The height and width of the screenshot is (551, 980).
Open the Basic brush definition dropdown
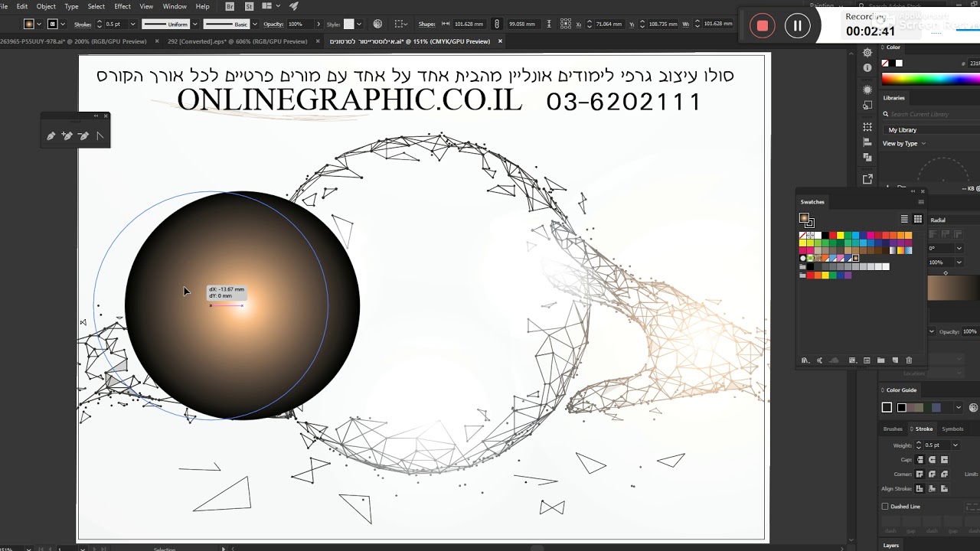coord(256,24)
